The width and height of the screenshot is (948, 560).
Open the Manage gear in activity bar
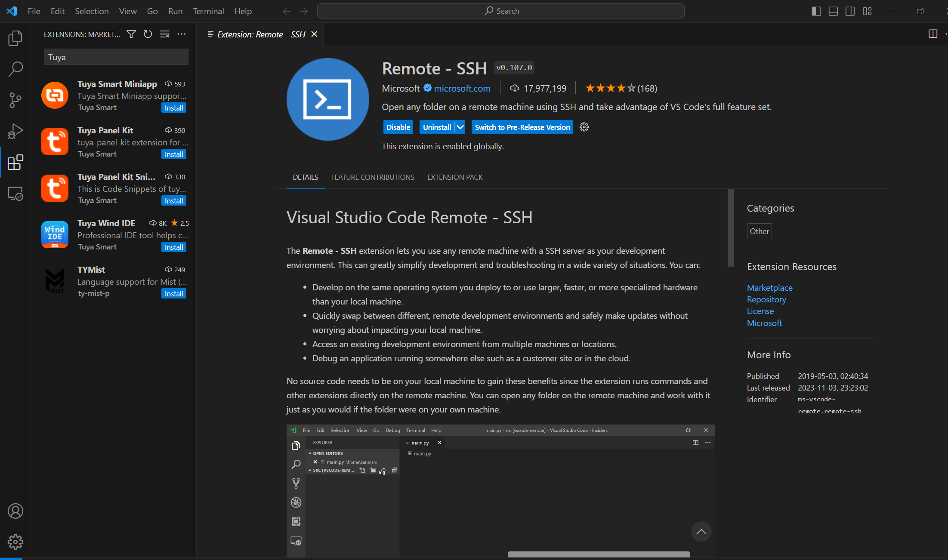pyautogui.click(x=15, y=542)
